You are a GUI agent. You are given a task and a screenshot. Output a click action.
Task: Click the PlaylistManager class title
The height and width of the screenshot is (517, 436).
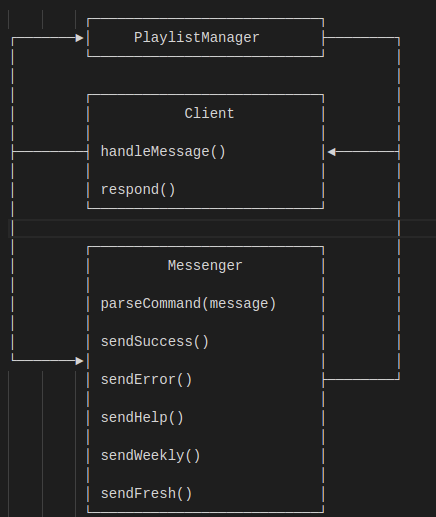197,38
